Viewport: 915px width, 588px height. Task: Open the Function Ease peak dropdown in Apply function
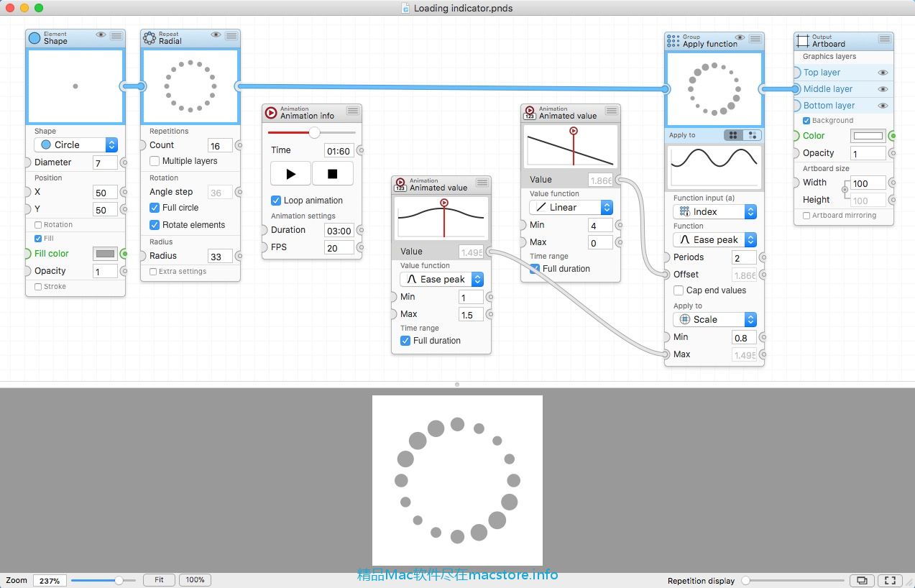coord(715,240)
